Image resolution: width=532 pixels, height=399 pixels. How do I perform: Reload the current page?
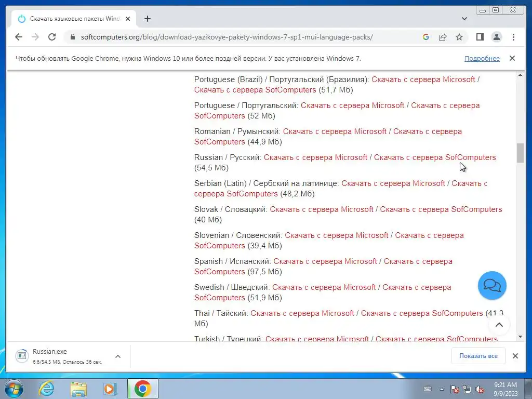(x=52, y=37)
